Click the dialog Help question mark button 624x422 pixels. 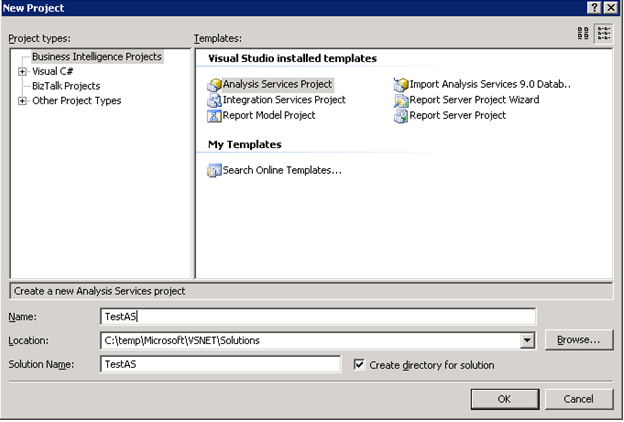coord(593,7)
